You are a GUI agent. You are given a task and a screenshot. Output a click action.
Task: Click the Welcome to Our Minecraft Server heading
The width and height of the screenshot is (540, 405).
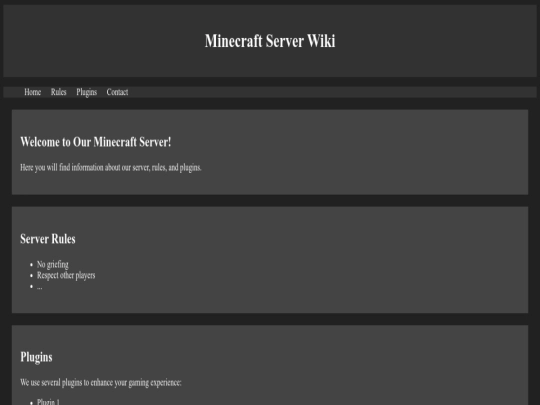click(96, 142)
